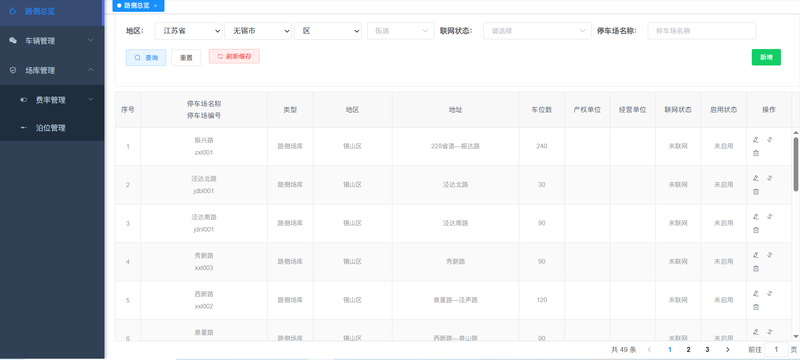Go to next page arrow

728,349
